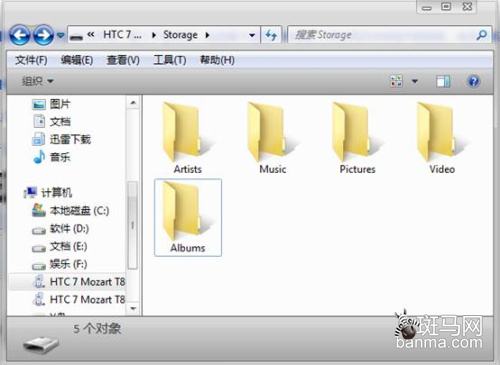Open address bar history dropdown
Image resolution: width=500 pixels, height=365 pixels.
click(252, 35)
